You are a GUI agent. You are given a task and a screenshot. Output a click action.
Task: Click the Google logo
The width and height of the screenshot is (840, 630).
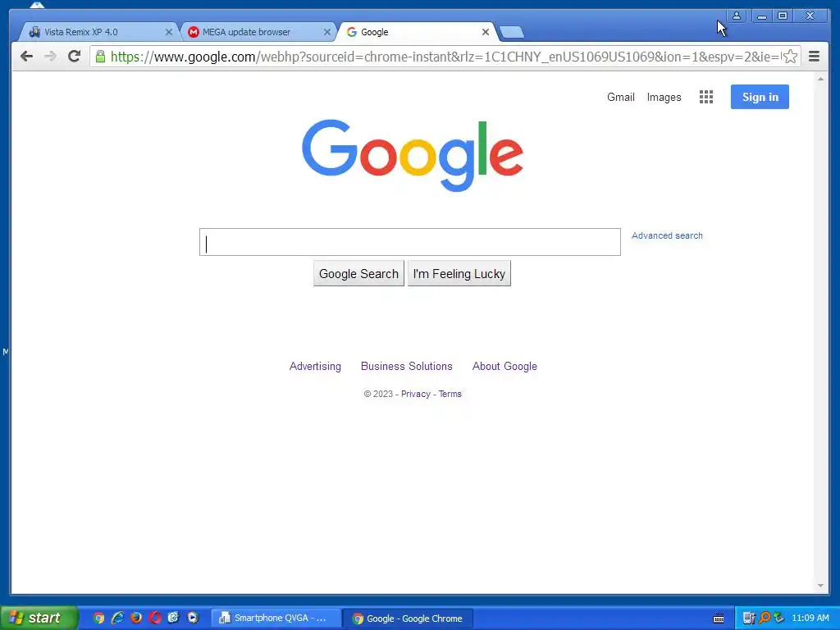tap(413, 155)
